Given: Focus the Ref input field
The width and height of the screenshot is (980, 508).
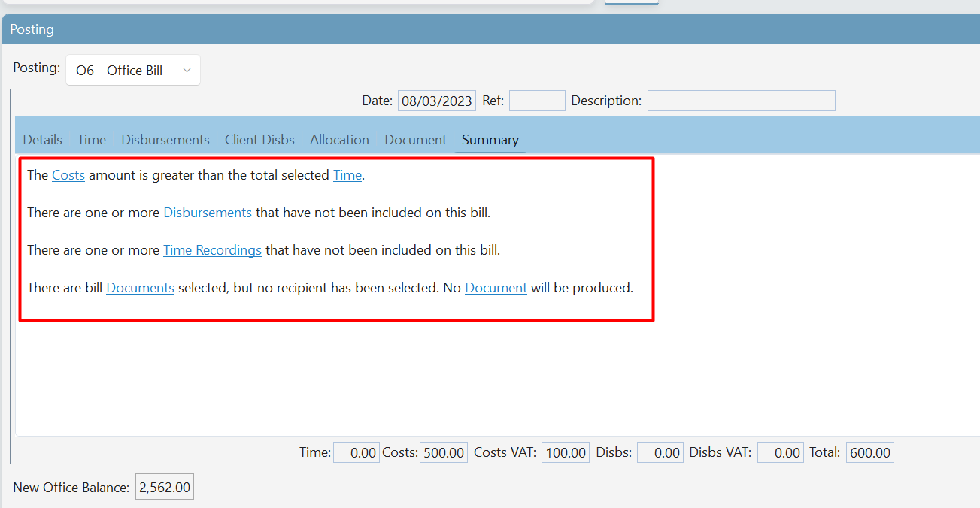Looking at the screenshot, I should [x=537, y=101].
